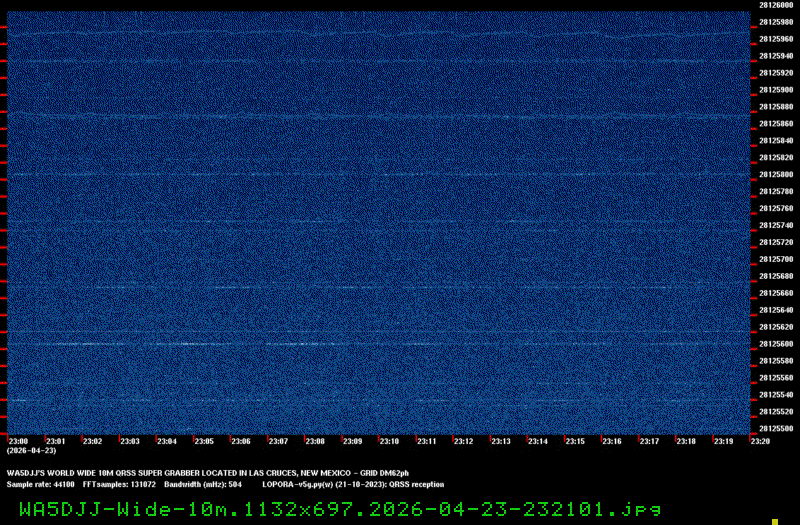Click the 28125620 frequency label
The image size is (800, 525).
(776, 327)
